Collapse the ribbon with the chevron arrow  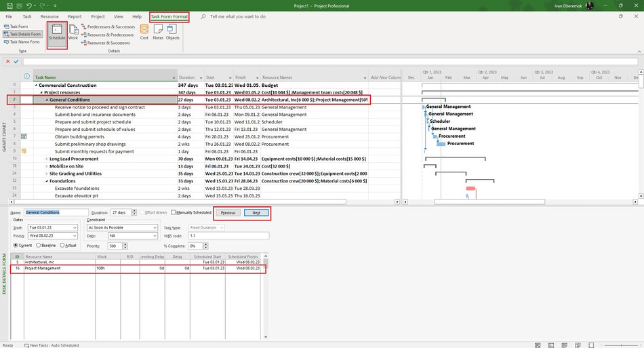(x=639, y=52)
